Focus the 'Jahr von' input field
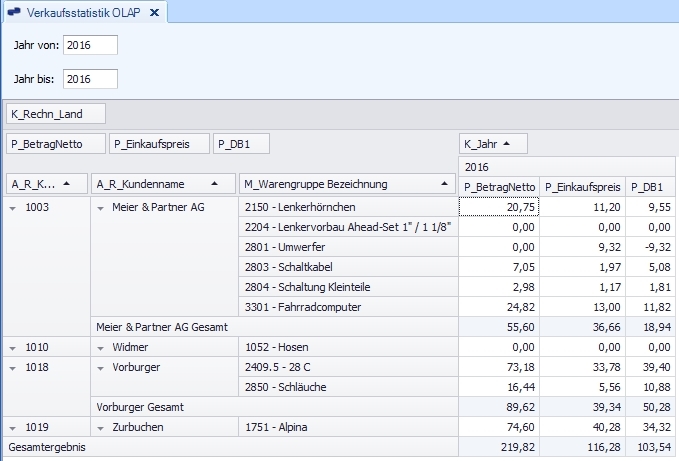This screenshot has width=679, height=461. [90, 45]
